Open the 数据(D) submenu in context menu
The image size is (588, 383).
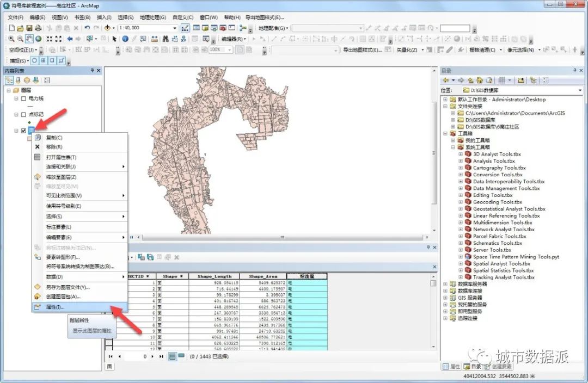click(x=80, y=276)
